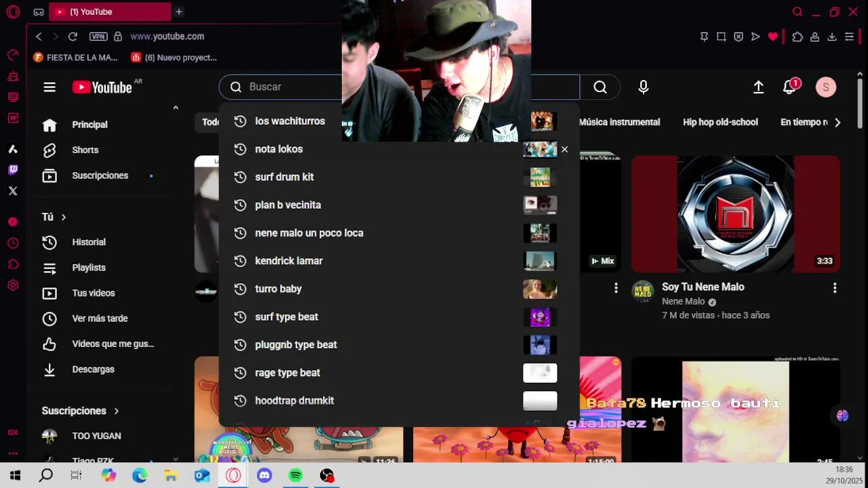This screenshot has height=488, width=868.
Task: Click the www.youtube.com address field
Action: coord(167,37)
